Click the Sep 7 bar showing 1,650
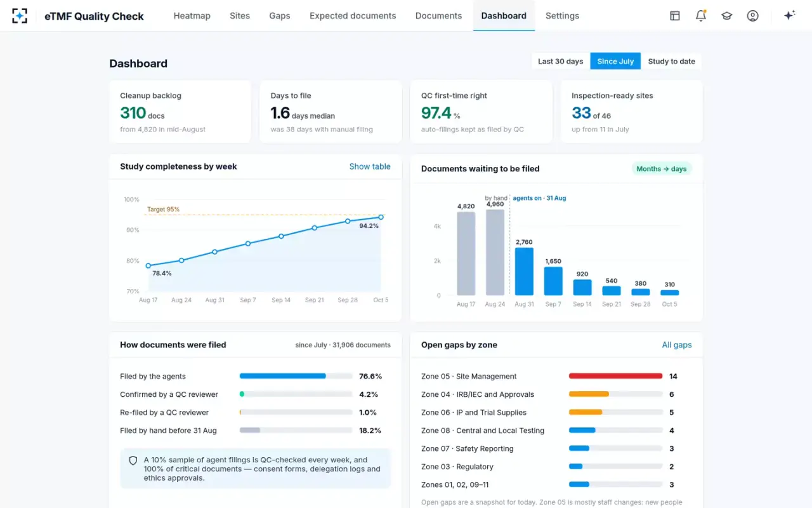The height and width of the screenshot is (508, 812). coord(553,281)
